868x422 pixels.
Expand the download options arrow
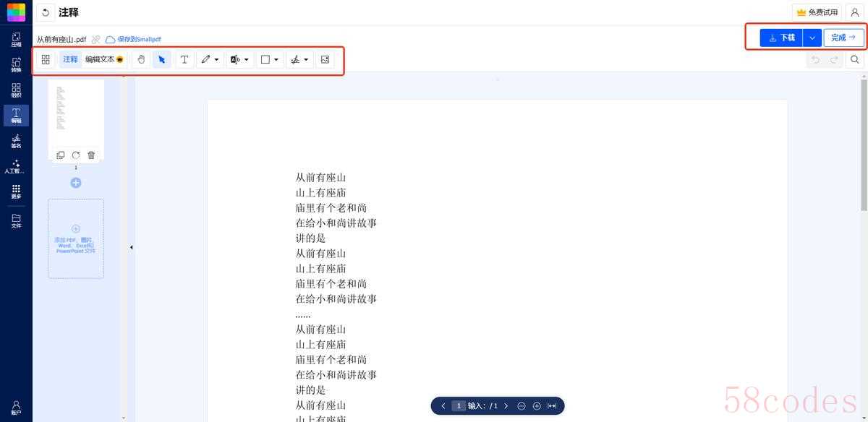812,38
